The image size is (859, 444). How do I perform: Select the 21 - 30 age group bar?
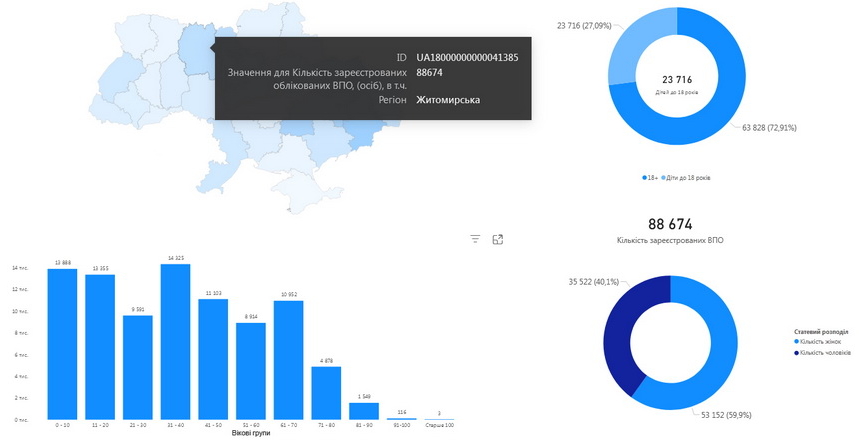click(137, 367)
